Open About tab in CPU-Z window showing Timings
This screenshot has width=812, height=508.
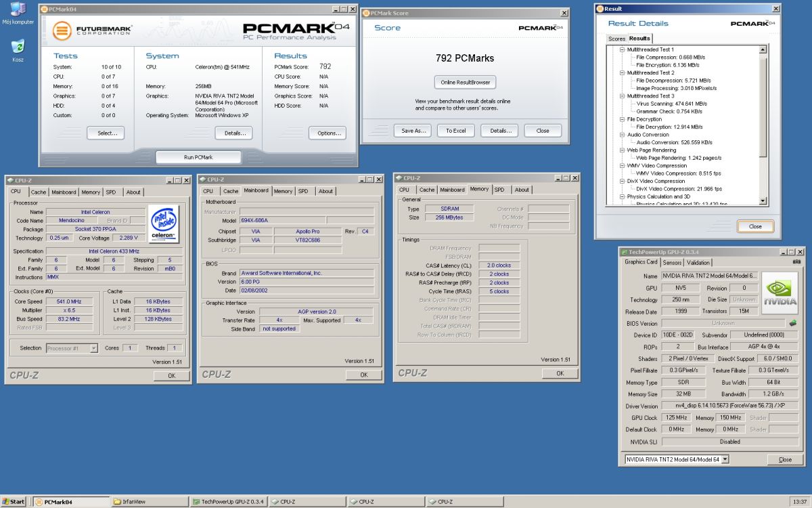coord(522,190)
